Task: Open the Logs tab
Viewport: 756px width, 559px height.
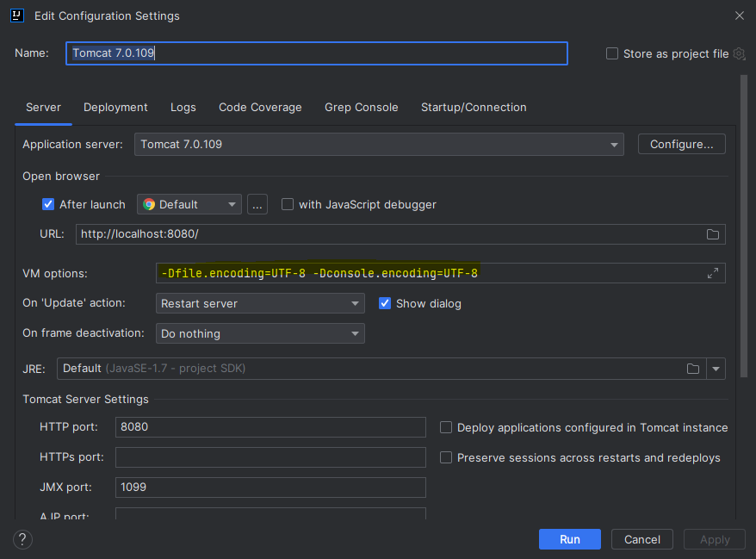Action: [x=183, y=107]
